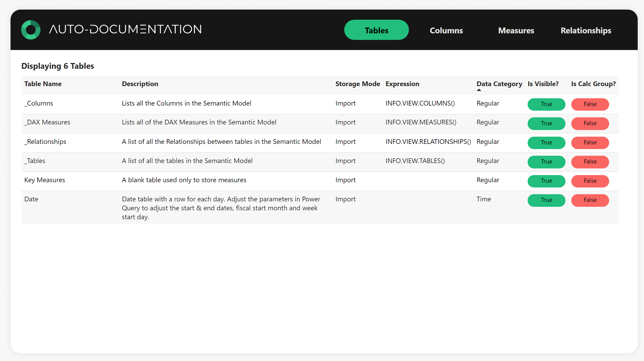Click the Description column header
The width and height of the screenshot is (644, 361).
[x=140, y=84]
